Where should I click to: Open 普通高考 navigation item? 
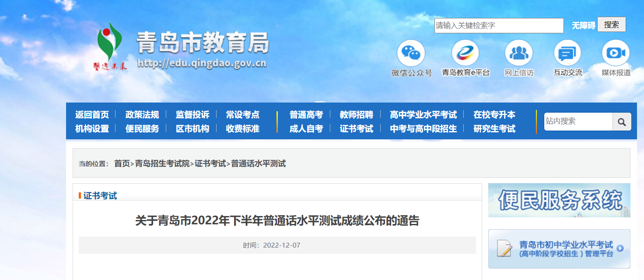pos(306,115)
